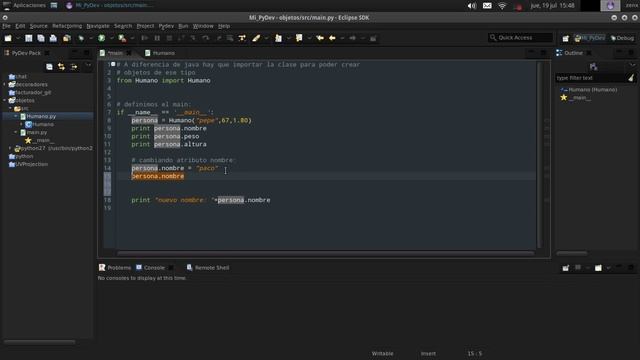Select facturador_git project in explorer
Screen dimensions: 640x360
[30, 92]
